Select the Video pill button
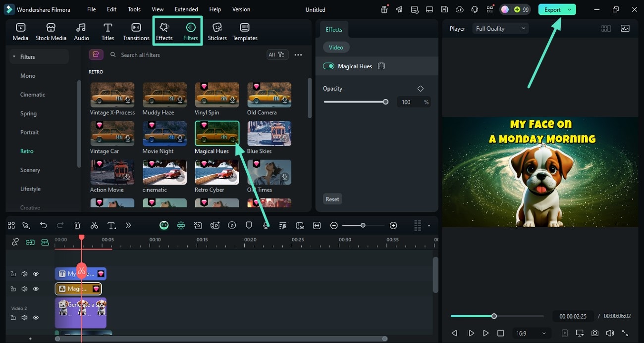Screen dimensions: 644x343 pyautogui.click(x=336, y=48)
